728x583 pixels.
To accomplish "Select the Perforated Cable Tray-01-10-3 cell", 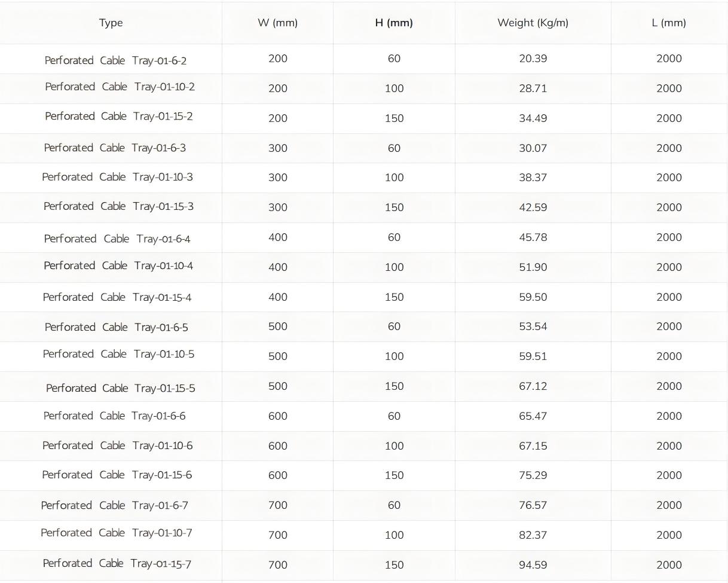I will click(117, 177).
